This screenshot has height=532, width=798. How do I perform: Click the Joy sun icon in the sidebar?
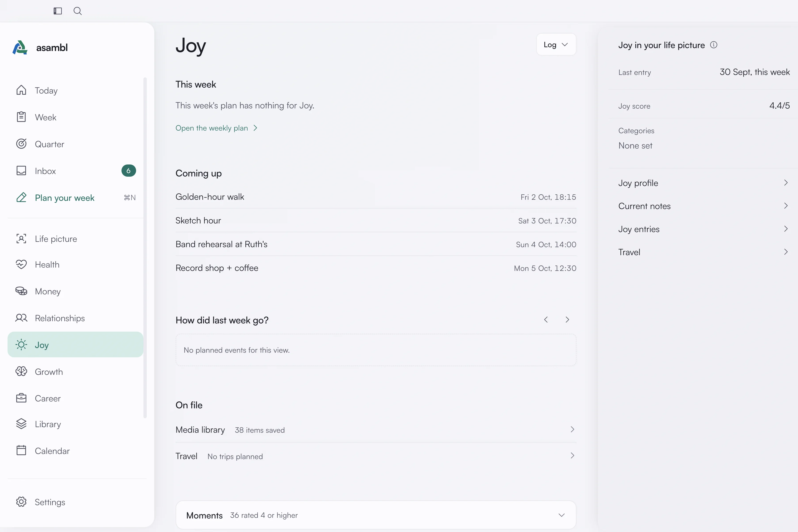(21, 345)
